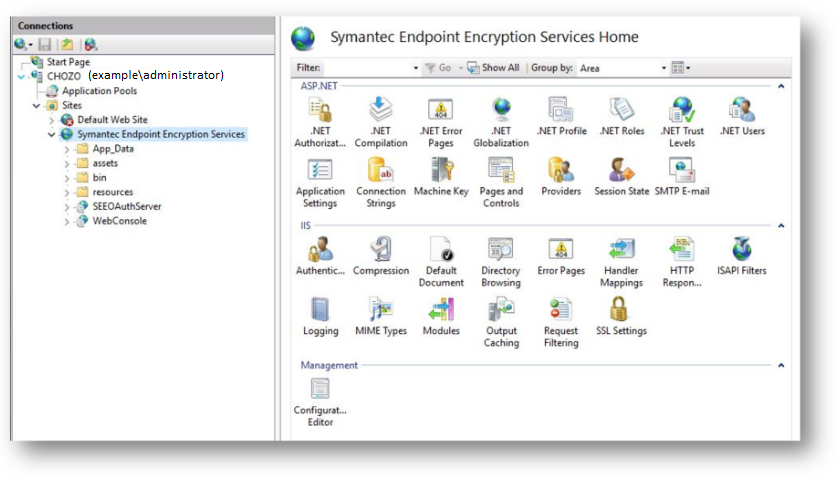Click into the Filter text field
This screenshot has height=483, width=836.
[367, 68]
